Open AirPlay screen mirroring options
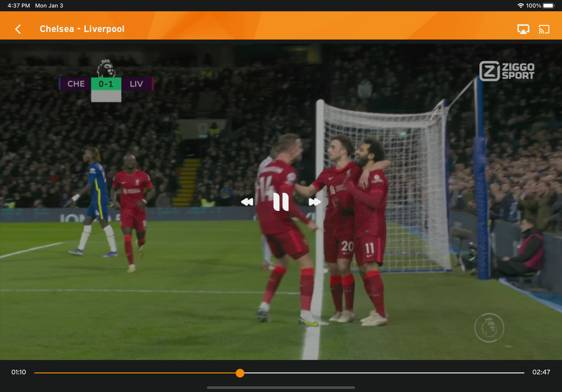Image resolution: width=562 pixels, height=392 pixels. (x=523, y=29)
